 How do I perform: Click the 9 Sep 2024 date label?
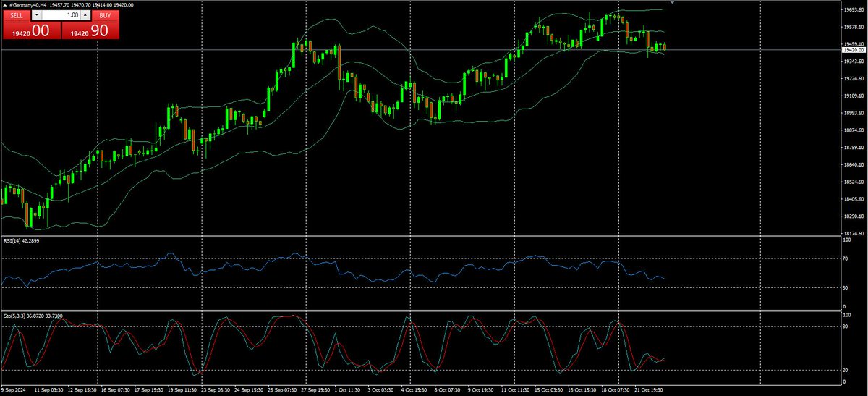tap(14, 390)
